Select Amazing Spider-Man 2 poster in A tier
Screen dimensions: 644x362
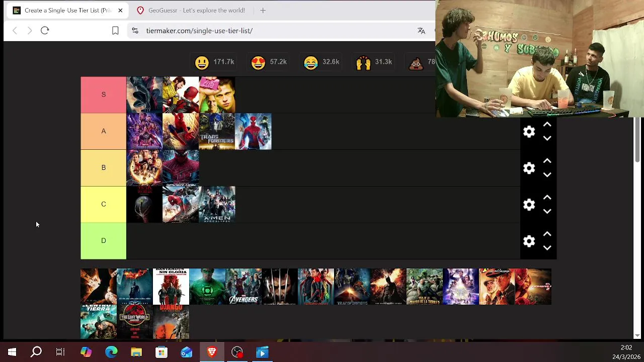click(253, 131)
